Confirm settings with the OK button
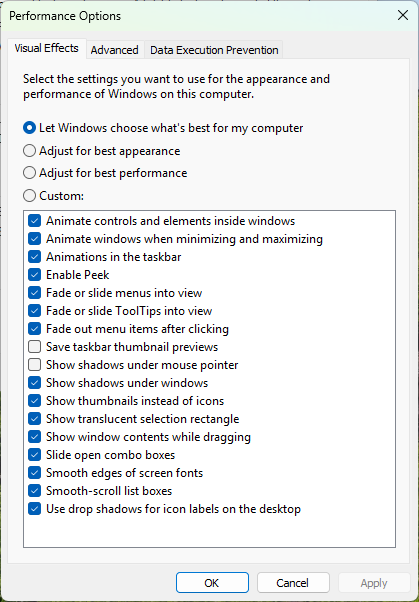 click(212, 583)
